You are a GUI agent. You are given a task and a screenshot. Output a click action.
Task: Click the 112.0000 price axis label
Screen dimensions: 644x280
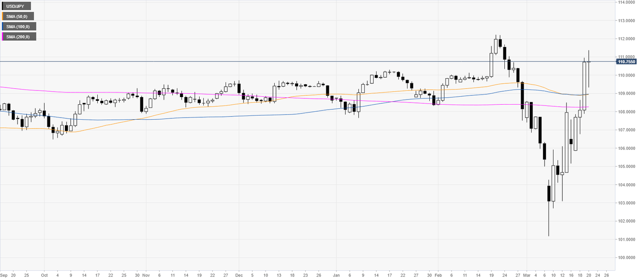[626, 39]
